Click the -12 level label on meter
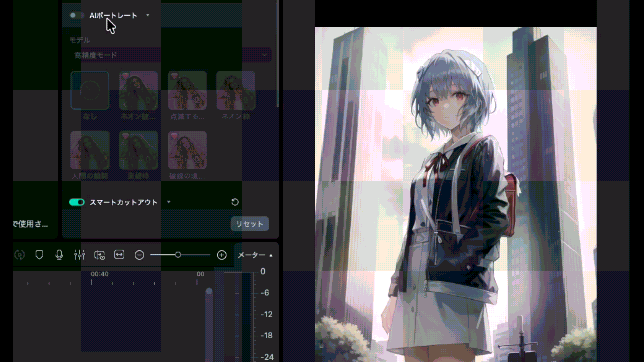 pyautogui.click(x=267, y=314)
